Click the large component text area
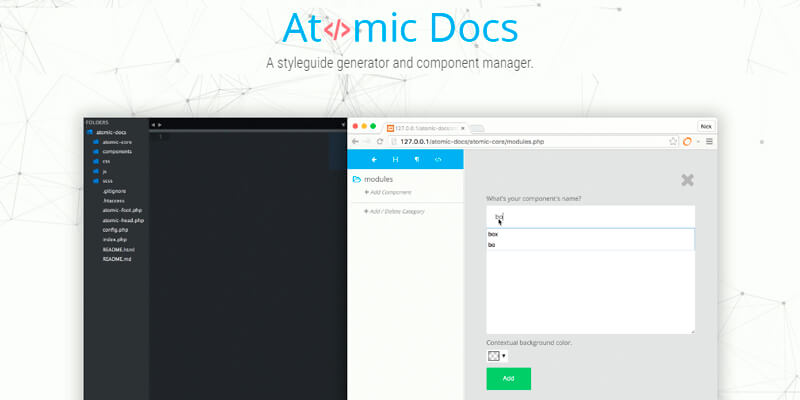 tap(590, 292)
